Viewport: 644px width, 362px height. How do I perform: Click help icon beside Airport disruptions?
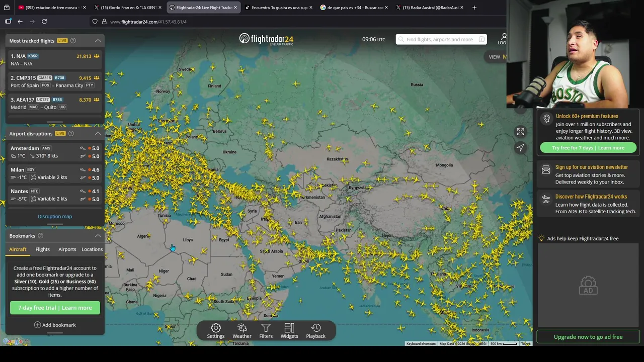coord(71,133)
